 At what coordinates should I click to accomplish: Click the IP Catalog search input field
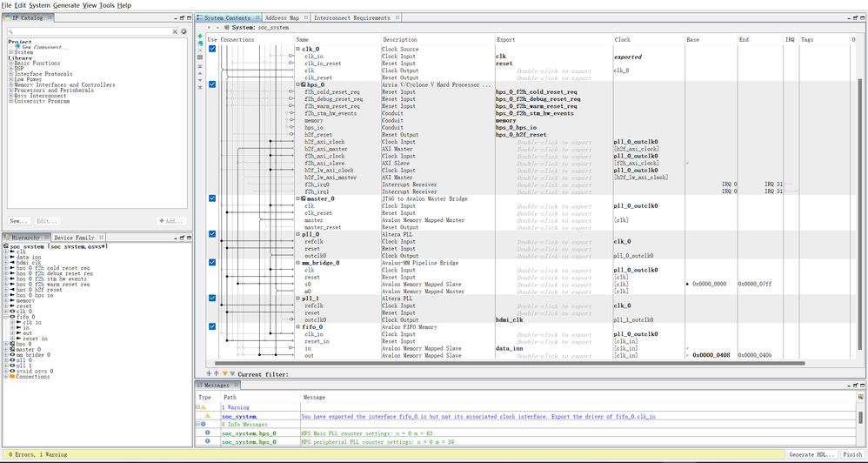coord(87,31)
